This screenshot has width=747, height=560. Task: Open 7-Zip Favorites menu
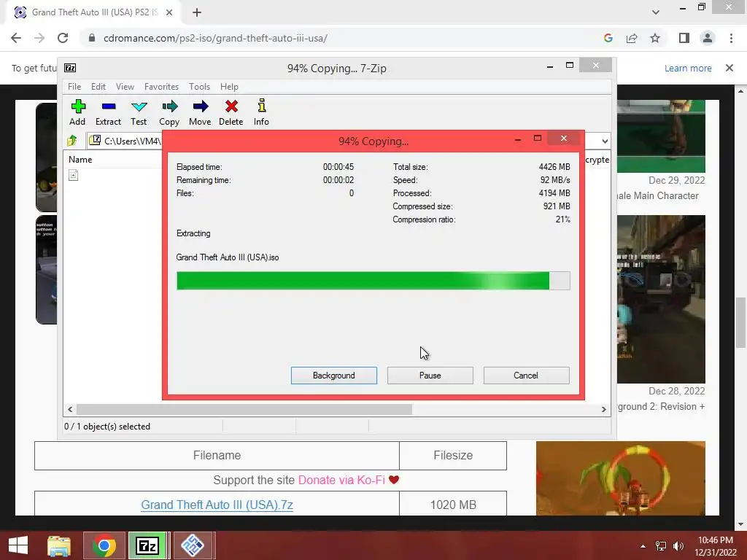point(161,87)
